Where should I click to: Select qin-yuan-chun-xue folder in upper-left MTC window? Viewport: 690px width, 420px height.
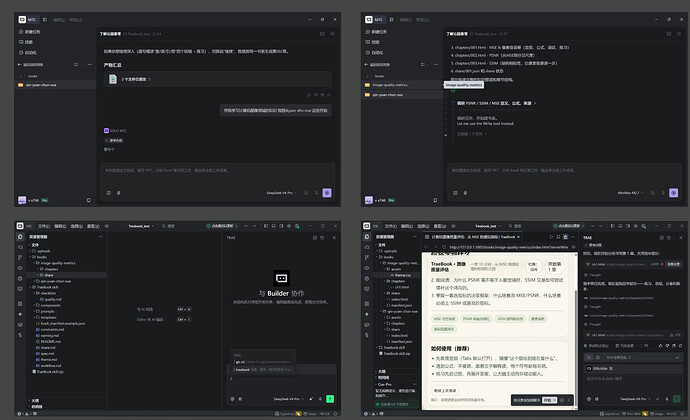click(55, 85)
